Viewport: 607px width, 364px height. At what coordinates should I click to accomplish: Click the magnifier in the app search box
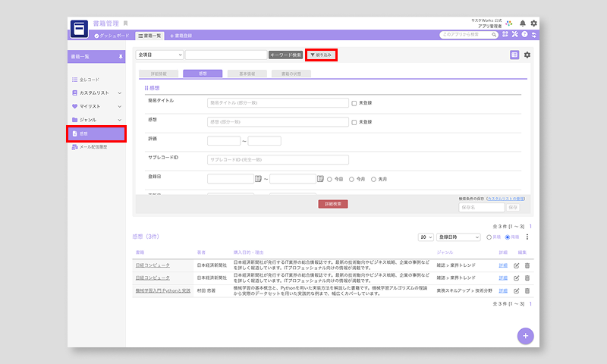tap(494, 35)
